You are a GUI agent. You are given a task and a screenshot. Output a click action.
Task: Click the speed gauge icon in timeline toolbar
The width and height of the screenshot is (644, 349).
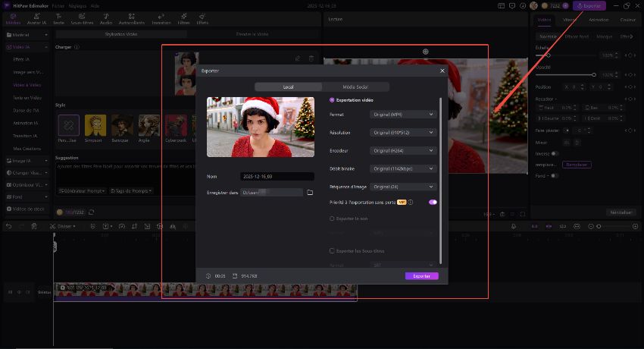point(121,226)
